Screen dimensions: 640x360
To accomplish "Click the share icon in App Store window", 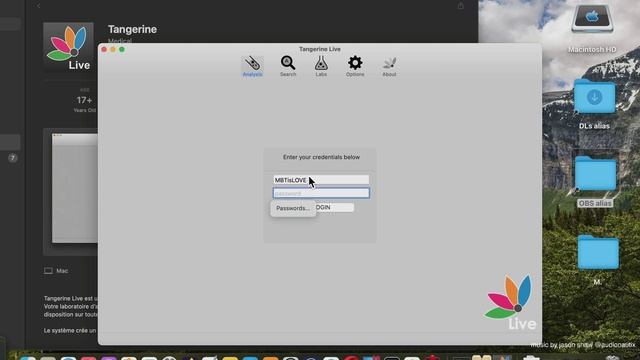I will click(x=460, y=6).
